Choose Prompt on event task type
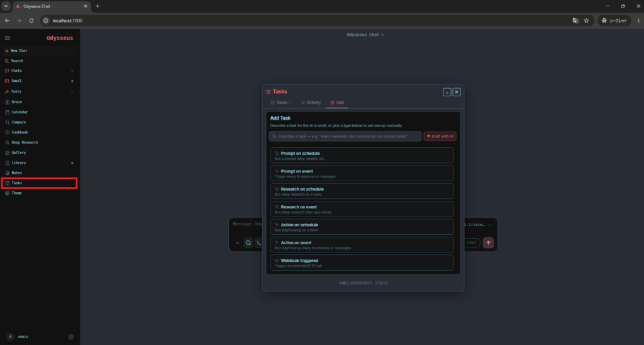Viewport: 644px width, 345px height. [x=362, y=174]
